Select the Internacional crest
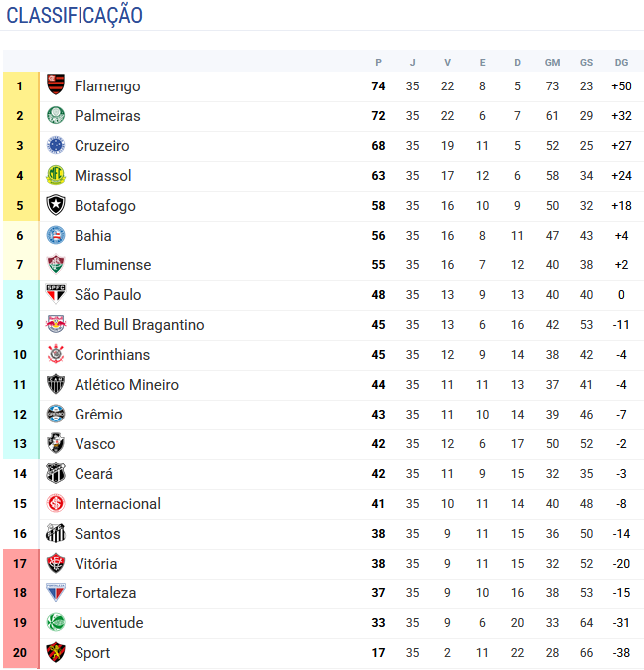This screenshot has width=644, height=670. point(56,504)
